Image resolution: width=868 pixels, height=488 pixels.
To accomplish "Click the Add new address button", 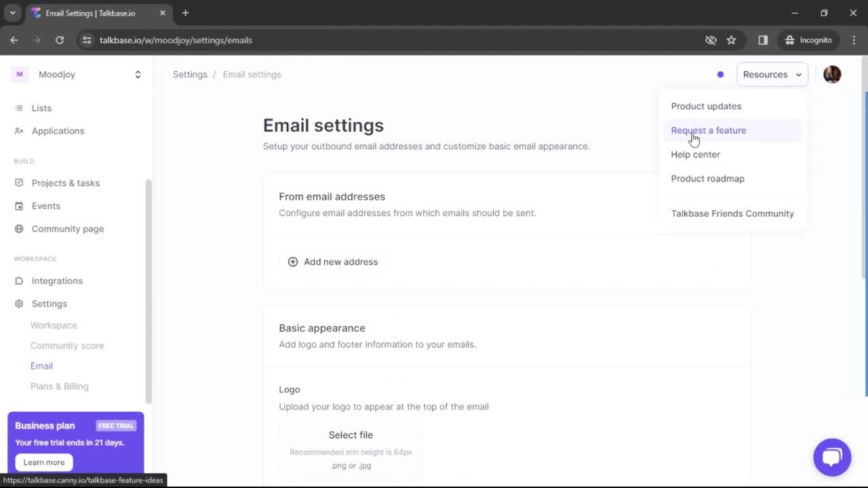I will tap(333, 262).
